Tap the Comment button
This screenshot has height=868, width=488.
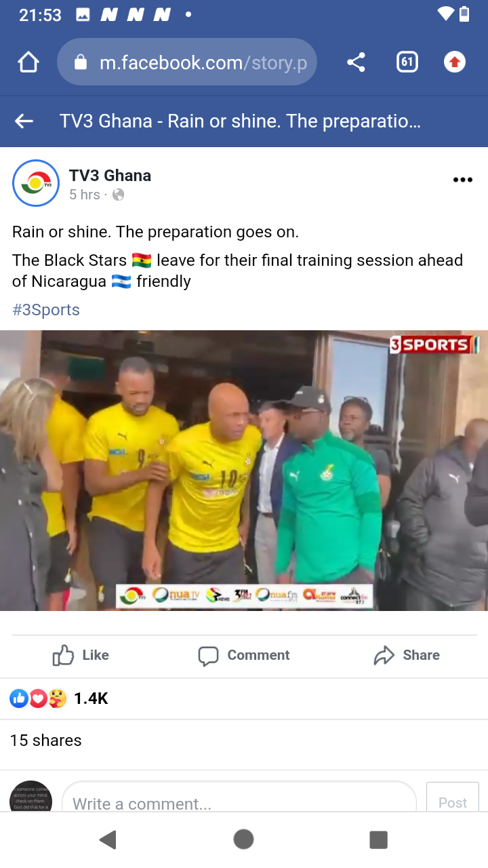click(244, 655)
